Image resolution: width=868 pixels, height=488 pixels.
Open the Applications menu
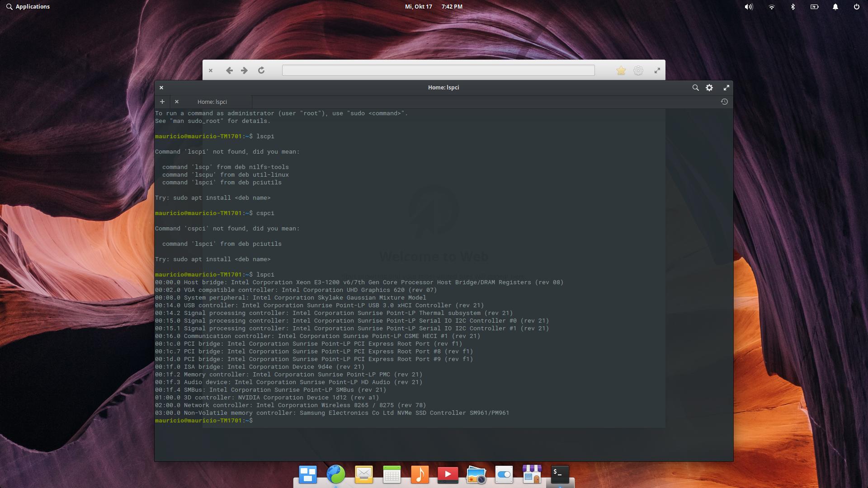click(x=28, y=7)
